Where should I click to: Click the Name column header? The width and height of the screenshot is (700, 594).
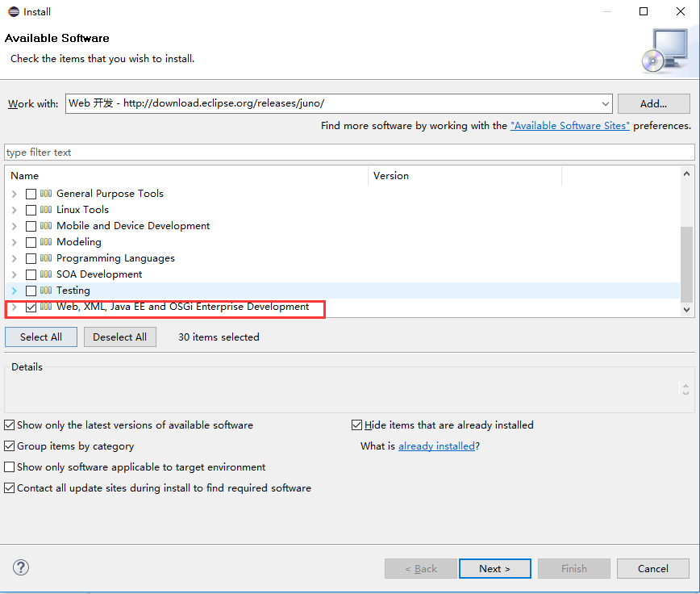[x=186, y=175]
